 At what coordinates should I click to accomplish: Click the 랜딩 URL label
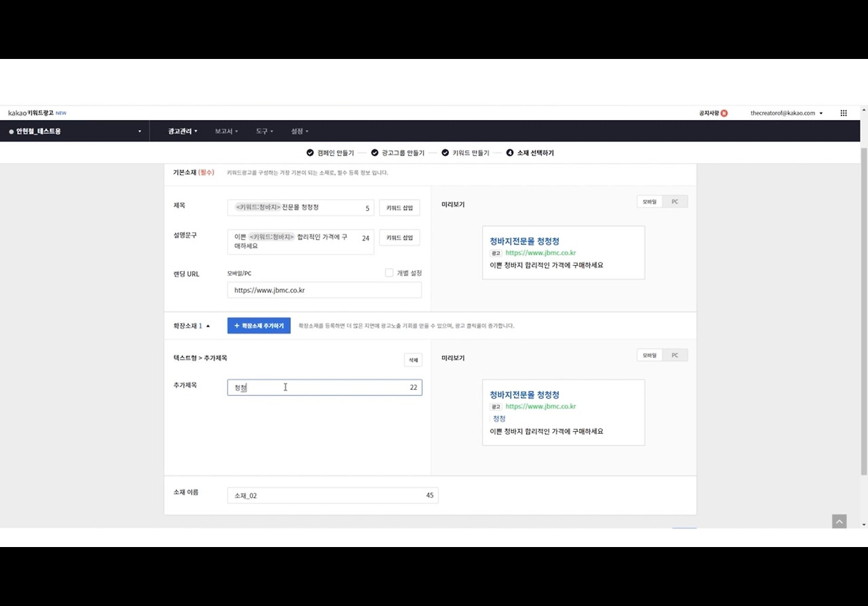tap(186, 275)
